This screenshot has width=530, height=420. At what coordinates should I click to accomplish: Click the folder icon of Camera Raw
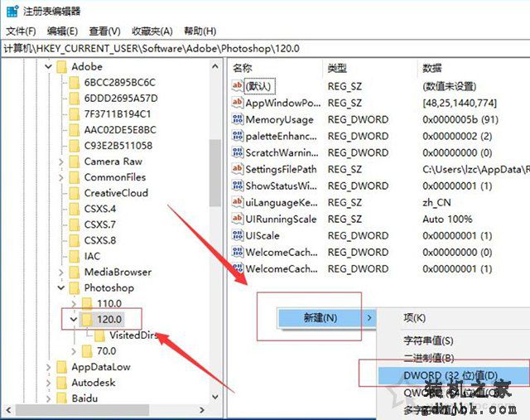pos(74,162)
